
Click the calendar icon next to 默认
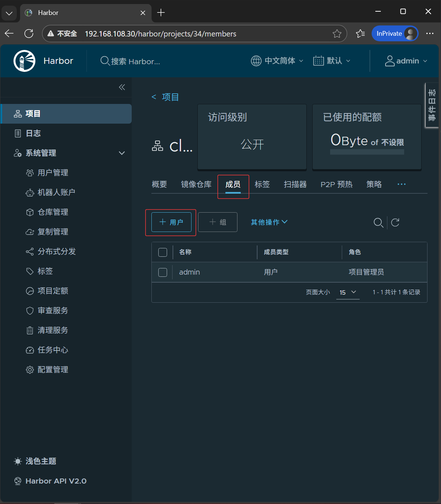coord(318,61)
